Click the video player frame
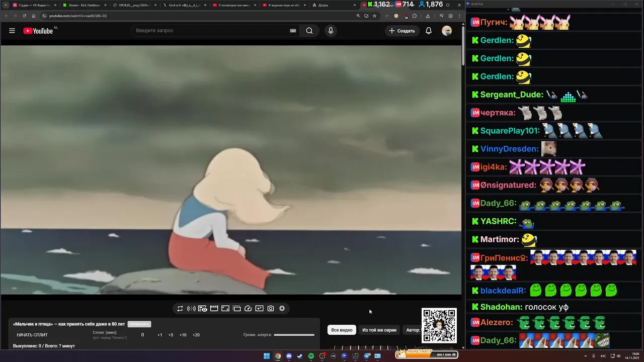This screenshot has width=644, height=362. click(230, 170)
